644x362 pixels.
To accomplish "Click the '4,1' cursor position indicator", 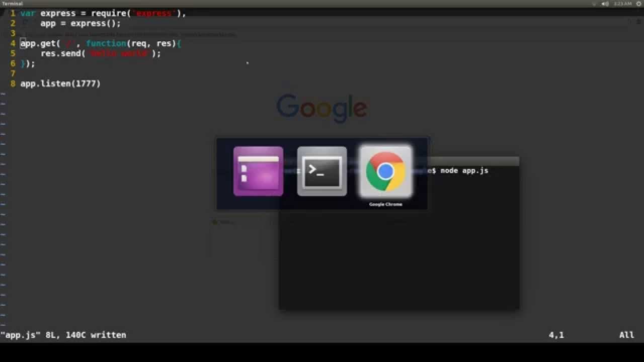I will click(x=556, y=335).
